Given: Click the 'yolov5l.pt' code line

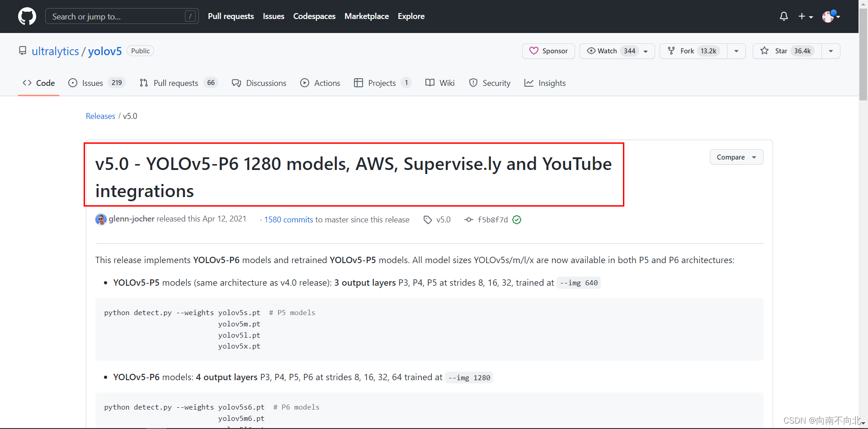Looking at the screenshot, I should point(239,335).
